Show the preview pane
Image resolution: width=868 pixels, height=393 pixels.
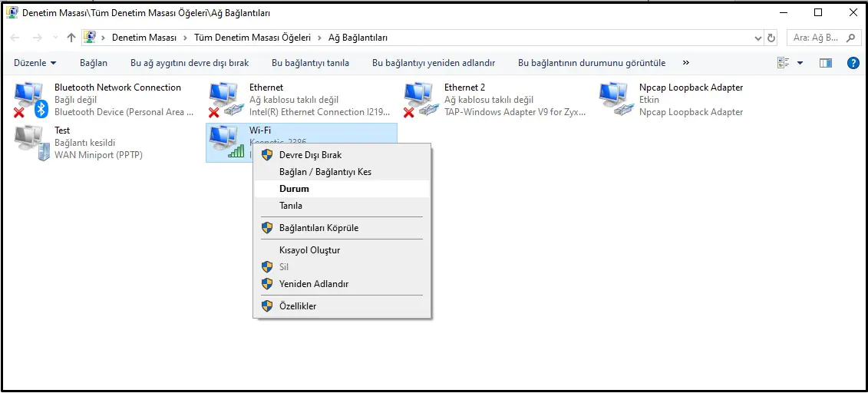click(x=825, y=63)
